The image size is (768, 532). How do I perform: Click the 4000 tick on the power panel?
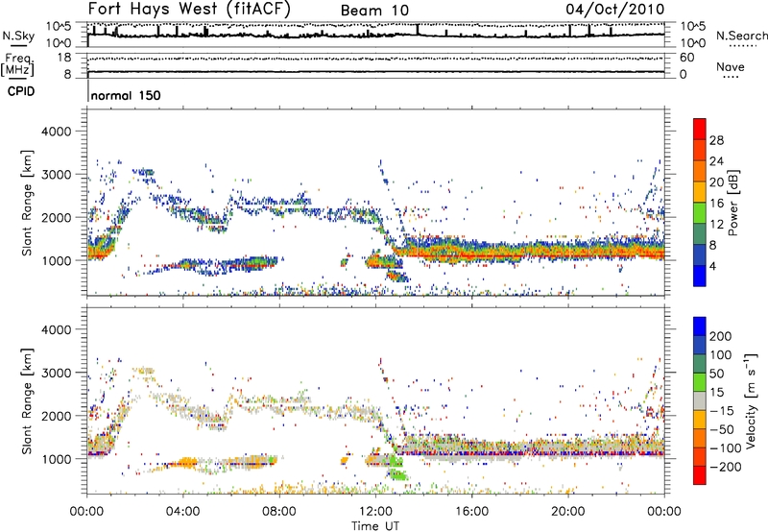click(57, 132)
